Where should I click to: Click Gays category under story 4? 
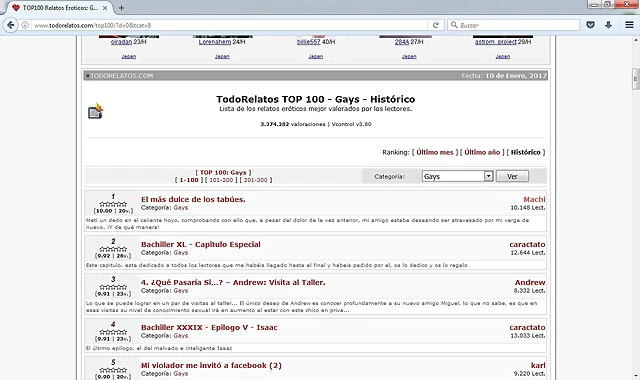coord(180,336)
